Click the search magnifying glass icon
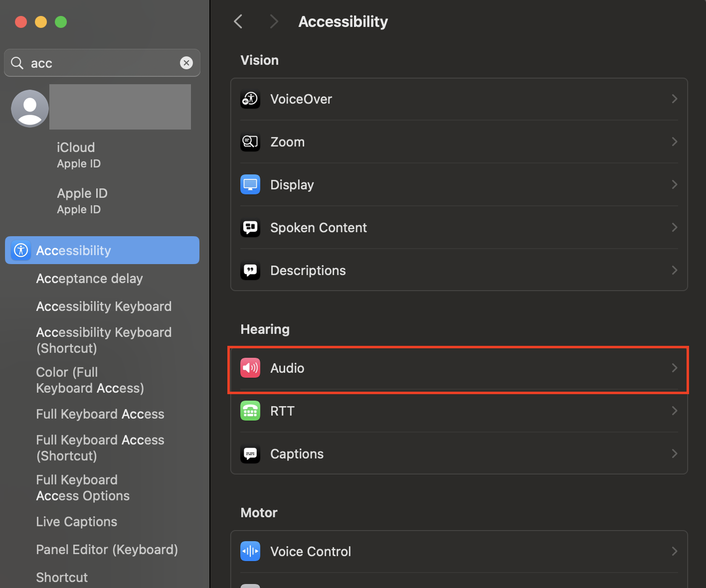Screen dimensions: 706x588 tap(17, 63)
